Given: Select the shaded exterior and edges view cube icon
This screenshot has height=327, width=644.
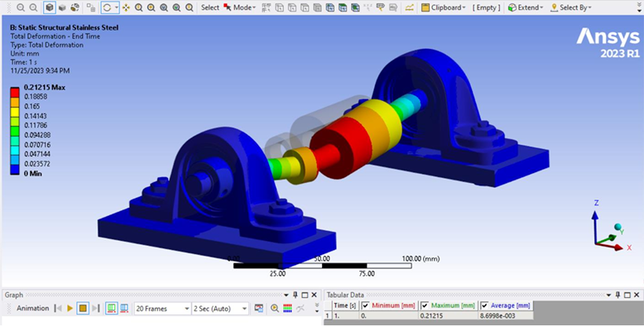Looking at the screenshot, I should point(50,7).
